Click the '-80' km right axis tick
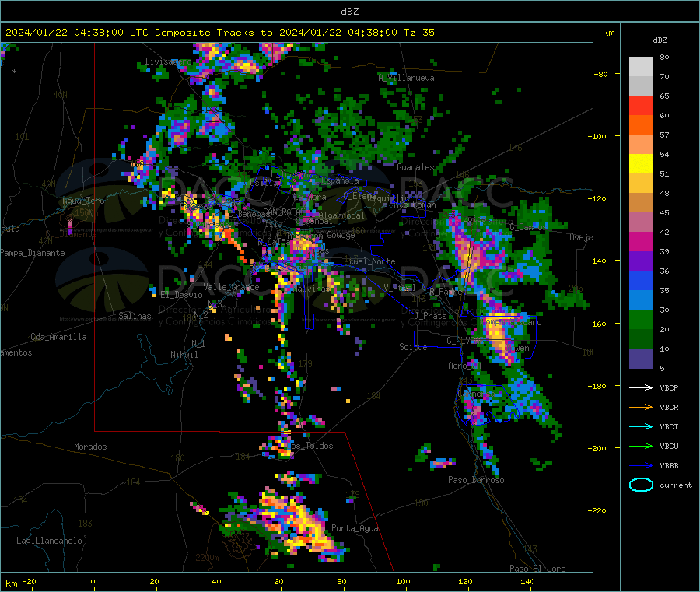 coord(601,75)
